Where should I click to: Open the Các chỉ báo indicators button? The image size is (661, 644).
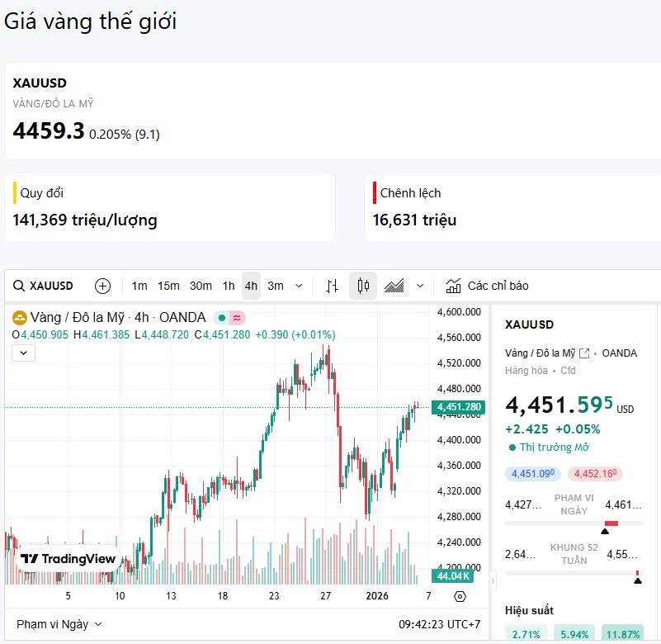pyautogui.click(x=488, y=286)
